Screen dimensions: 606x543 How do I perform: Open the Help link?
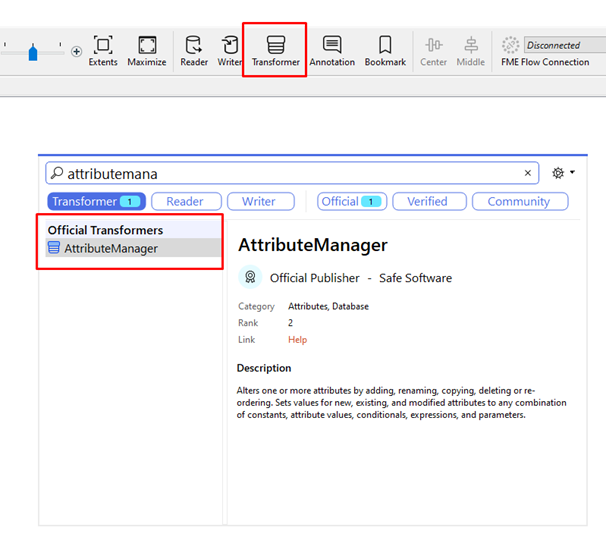coord(297,340)
